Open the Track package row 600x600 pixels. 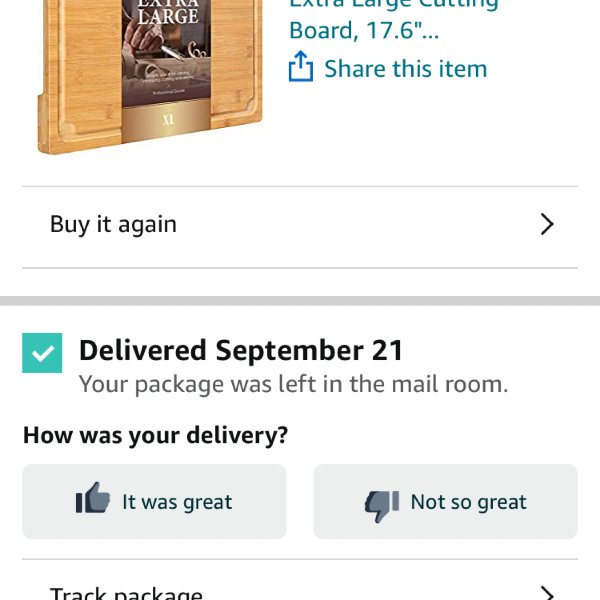click(x=300, y=580)
